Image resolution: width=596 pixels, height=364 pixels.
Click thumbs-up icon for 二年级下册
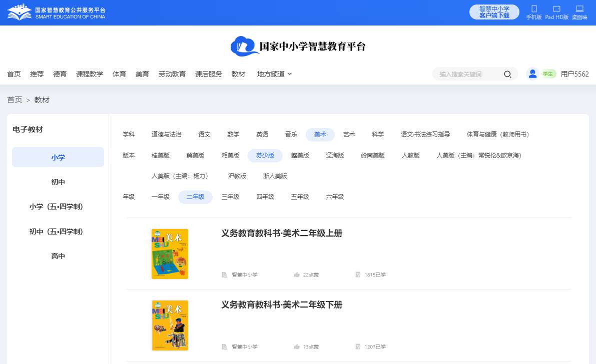pyautogui.click(x=296, y=346)
